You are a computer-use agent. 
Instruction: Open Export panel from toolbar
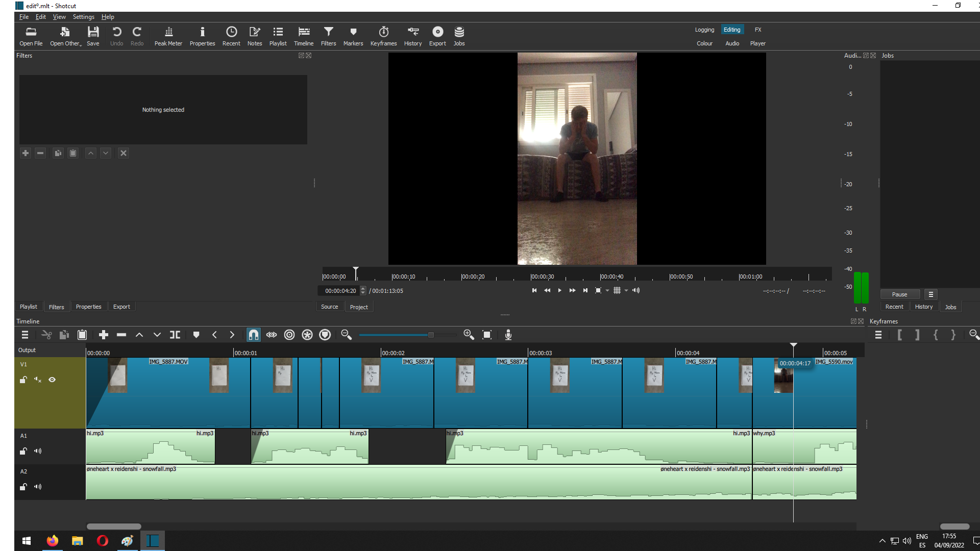(437, 36)
